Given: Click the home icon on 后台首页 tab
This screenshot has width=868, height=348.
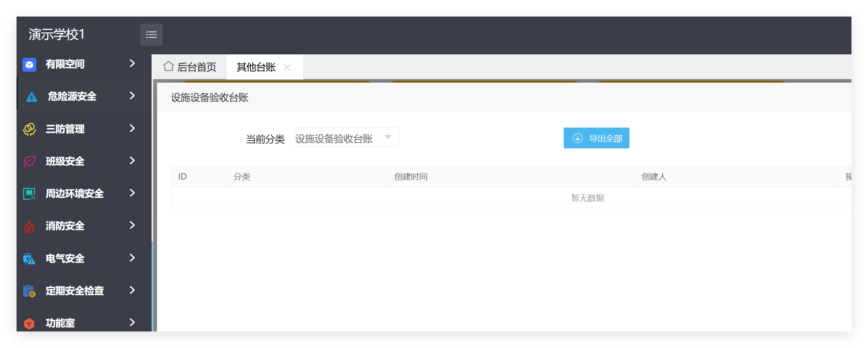Looking at the screenshot, I should pyautogui.click(x=168, y=66).
